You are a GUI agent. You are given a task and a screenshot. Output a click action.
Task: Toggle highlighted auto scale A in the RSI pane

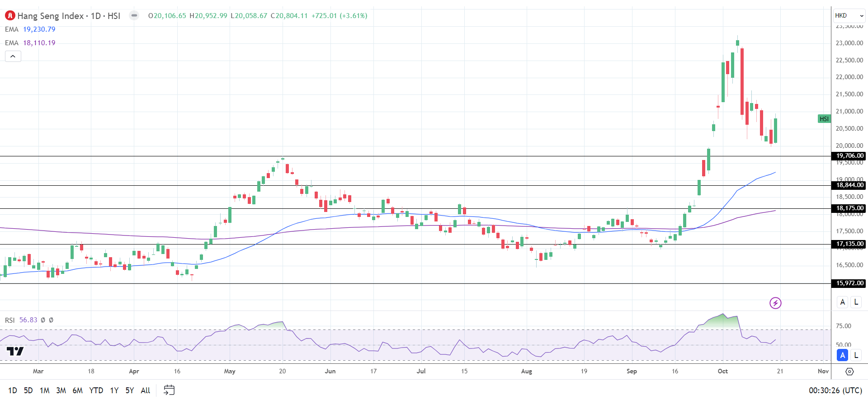[x=843, y=355]
